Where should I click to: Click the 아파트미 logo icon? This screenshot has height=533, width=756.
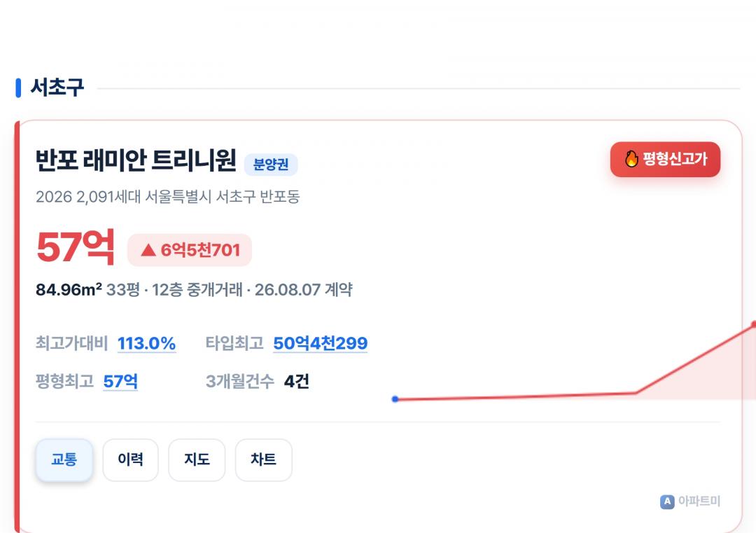pyautogui.click(x=667, y=501)
